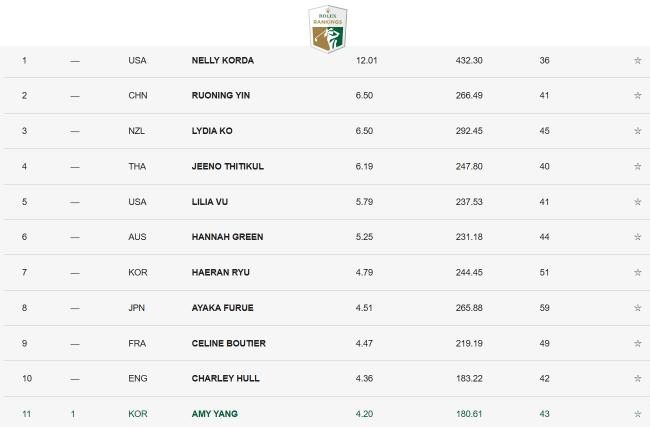The image size is (650, 427).
Task: Open Nelly Korda's player profile
Action: click(x=222, y=61)
